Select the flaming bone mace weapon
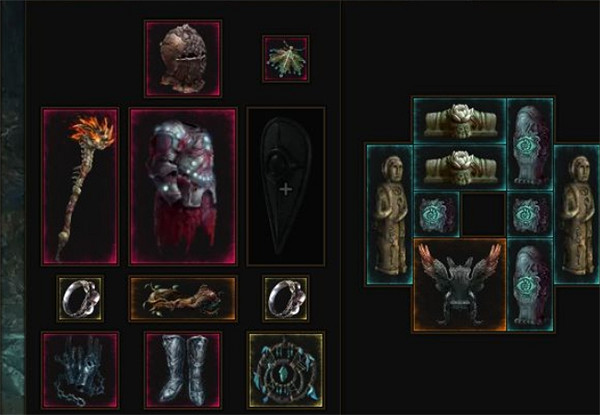600x415 pixels. tap(80, 186)
